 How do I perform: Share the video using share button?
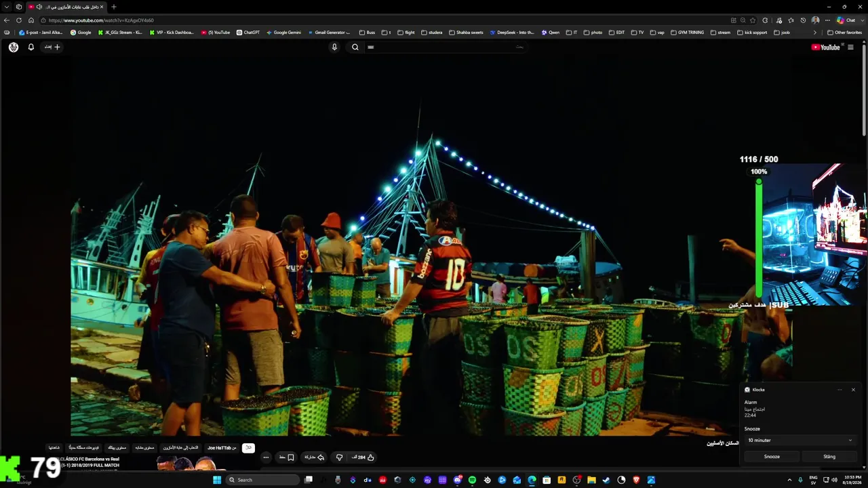[314, 457]
